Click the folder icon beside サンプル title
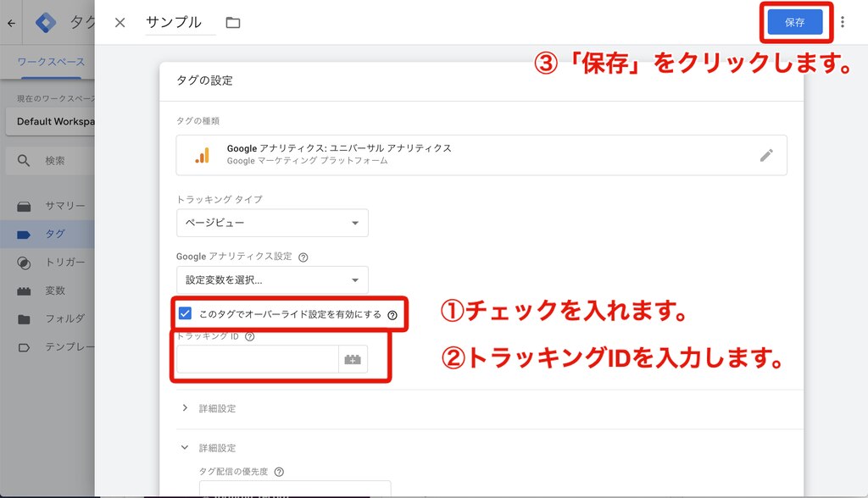 233,23
